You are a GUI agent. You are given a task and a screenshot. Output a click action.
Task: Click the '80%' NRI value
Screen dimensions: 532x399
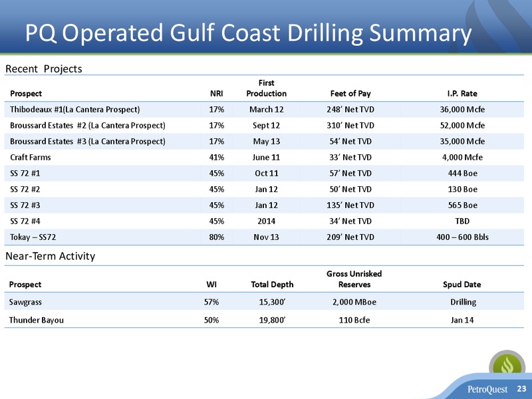coord(217,237)
